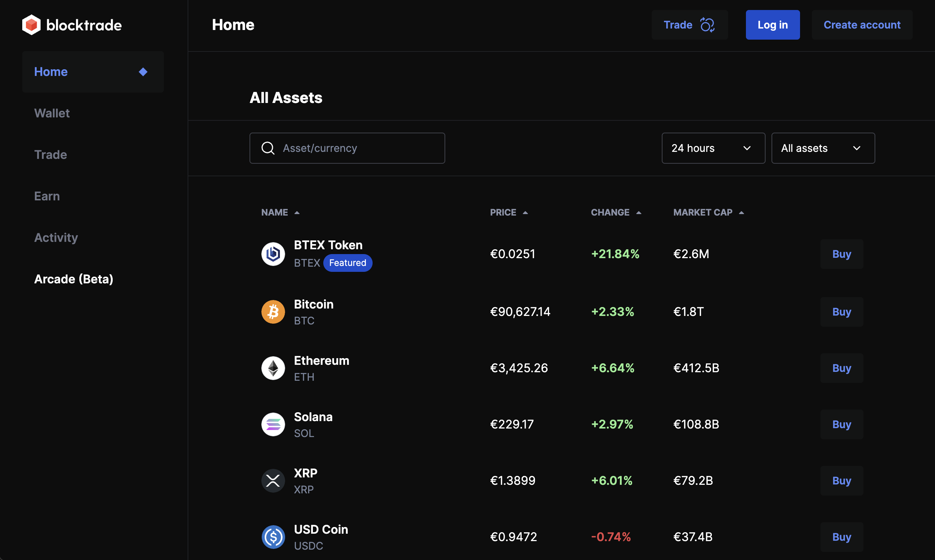935x560 pixels.
Task: Click the Bitcoin coin icon
Action: click(273, 312)
